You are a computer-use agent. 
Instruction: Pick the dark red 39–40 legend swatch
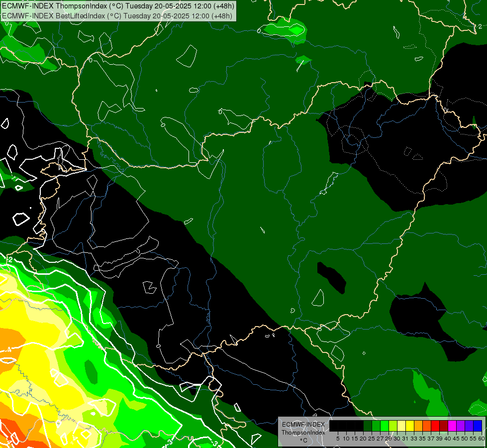[x=444, y=426]
